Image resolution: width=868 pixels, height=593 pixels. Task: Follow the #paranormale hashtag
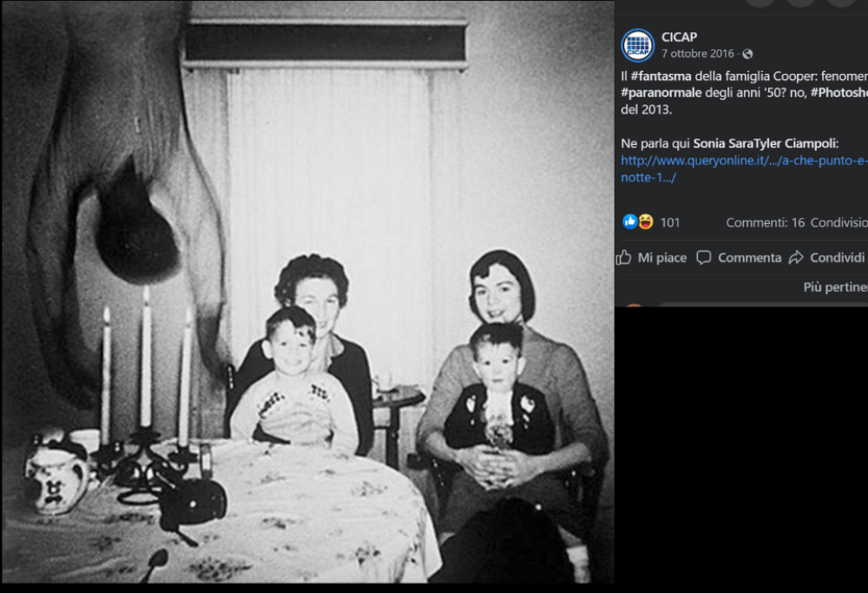(661, 92)
